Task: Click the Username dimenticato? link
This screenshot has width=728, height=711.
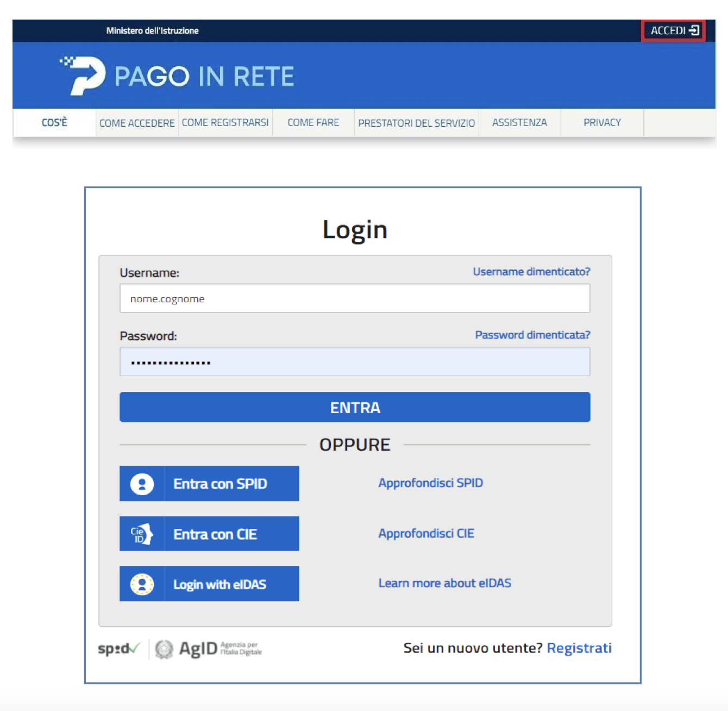Action: (x=531, y=272)
